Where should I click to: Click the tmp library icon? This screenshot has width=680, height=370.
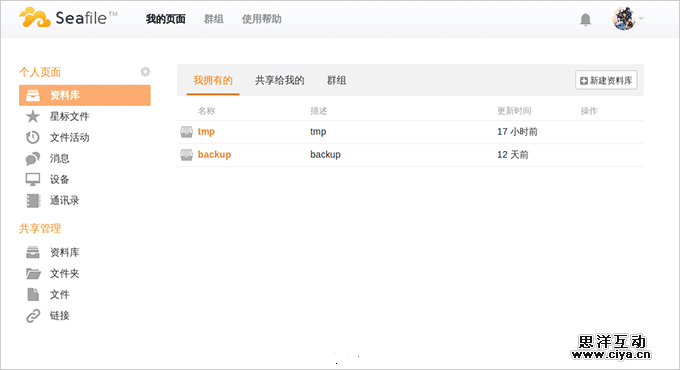[x=186, y=132]
